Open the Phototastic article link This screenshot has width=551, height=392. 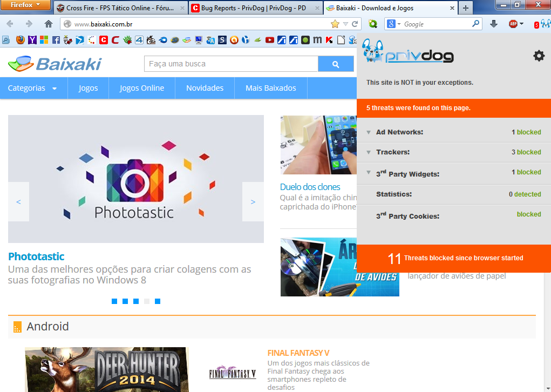click(x=36, y=256)
